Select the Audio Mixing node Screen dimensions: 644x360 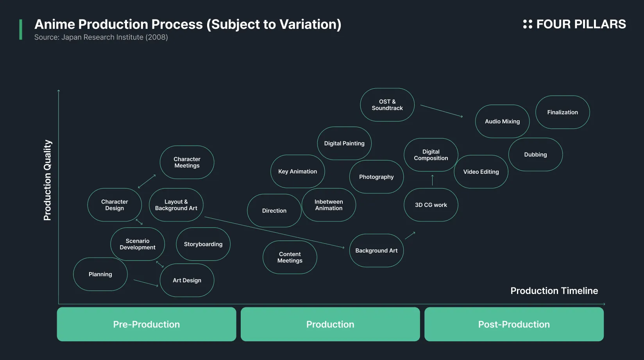tap(503, 121)
